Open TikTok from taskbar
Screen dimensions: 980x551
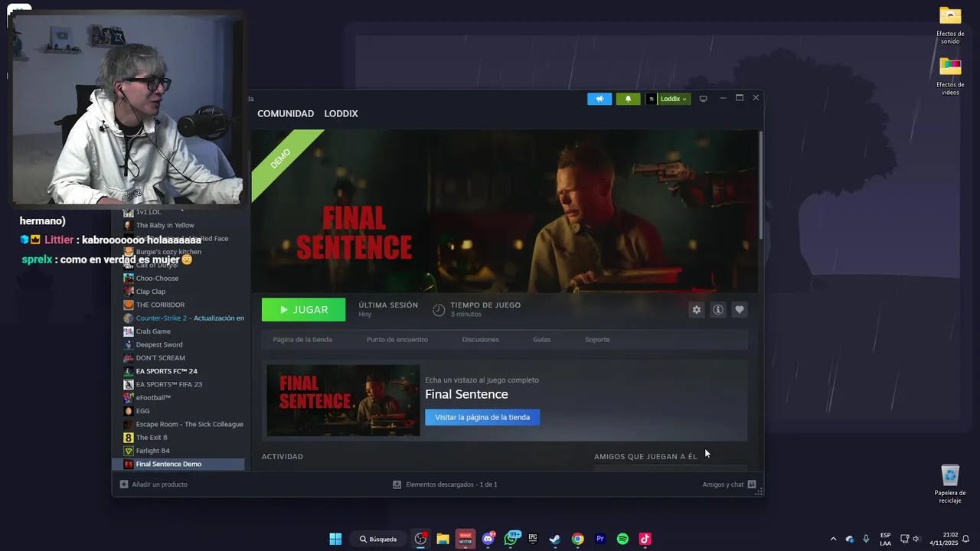tap(645, 539)
